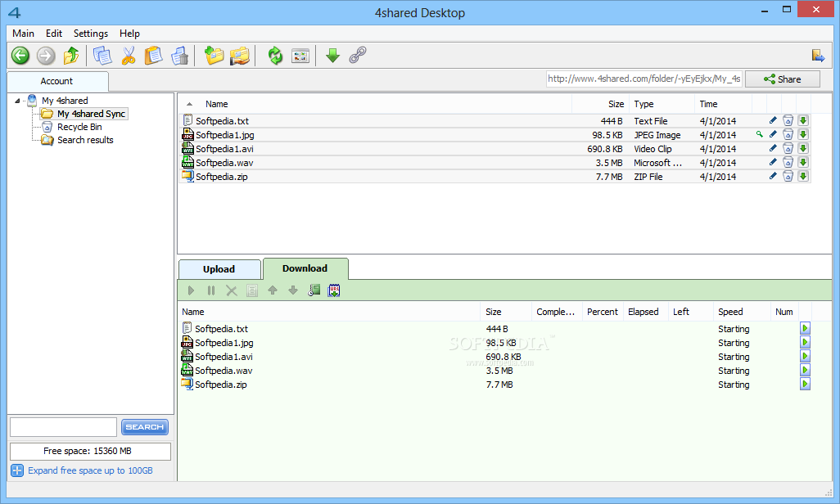Click the blue plus icon beside Expand link

[17, 470]
